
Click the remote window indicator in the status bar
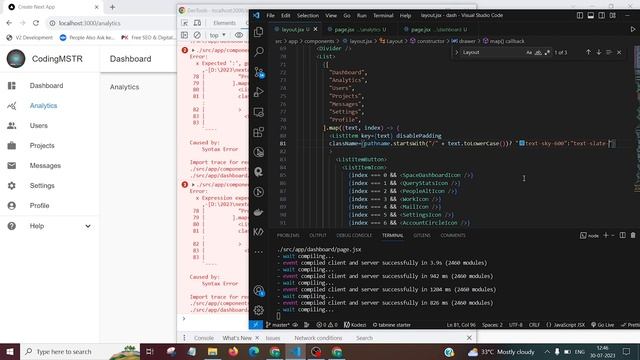point(256,325)
